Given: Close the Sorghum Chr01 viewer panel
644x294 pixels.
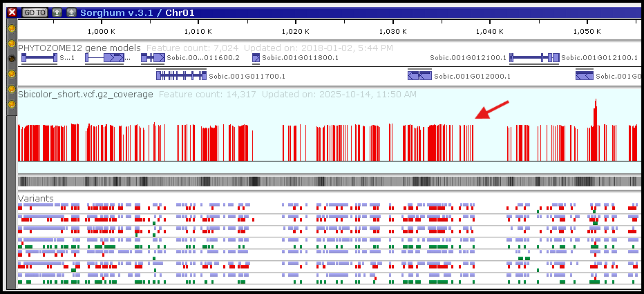Looking at the screenshot, I should (12, 12).
